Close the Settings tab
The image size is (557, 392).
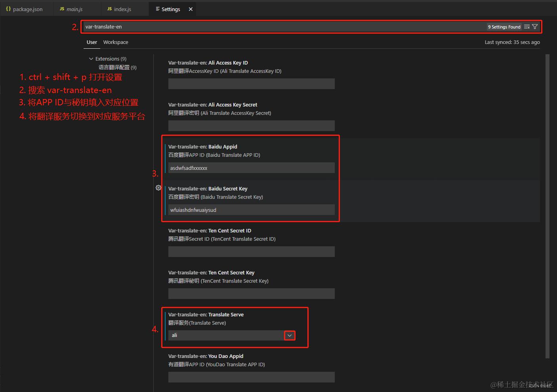pos(191,9)
